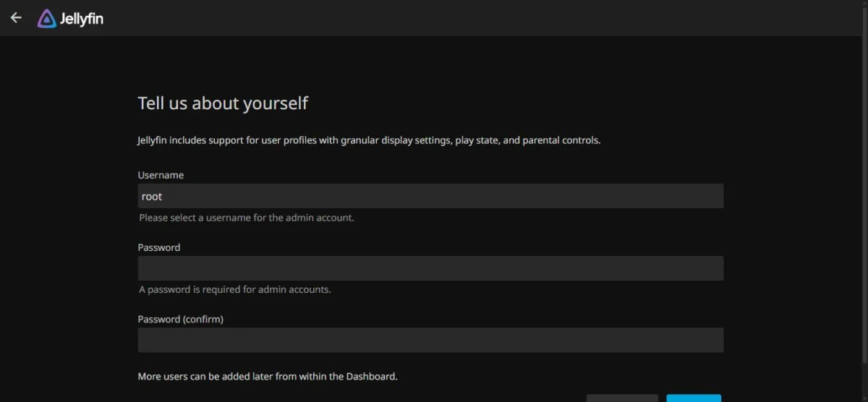Viewport: 868px width, 402px height.
Task: Click 'More users can be added later' text
Action: pos(268,376)
